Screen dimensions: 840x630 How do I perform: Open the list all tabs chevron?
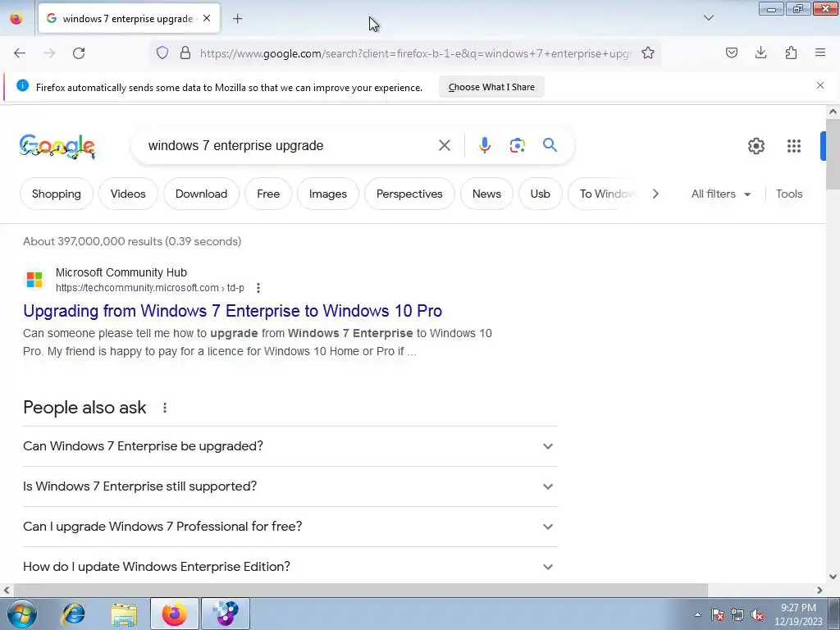[x=709, y=18]
